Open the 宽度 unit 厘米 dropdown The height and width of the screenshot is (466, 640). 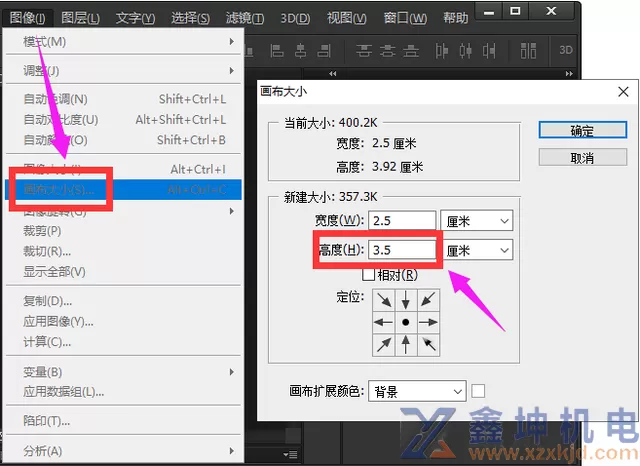477,221
